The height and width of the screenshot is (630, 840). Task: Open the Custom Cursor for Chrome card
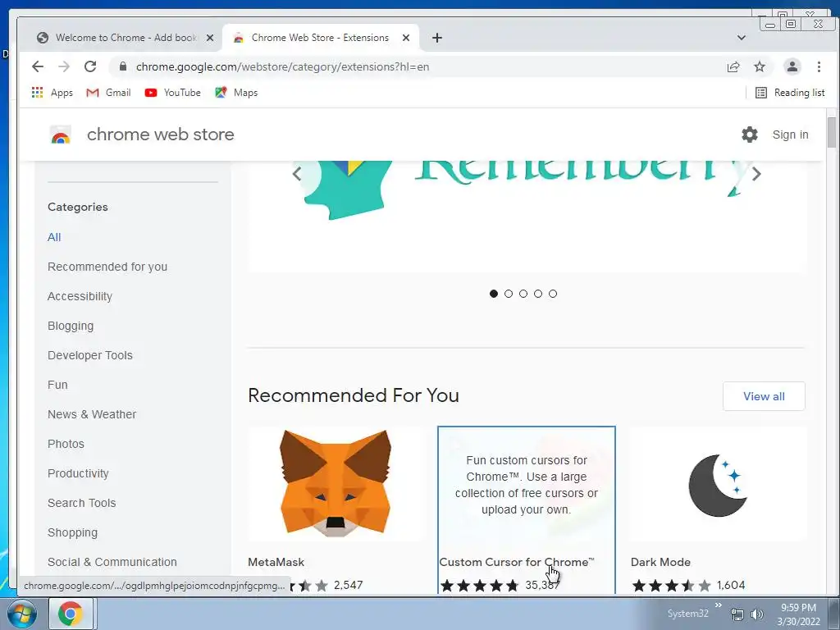coord(527,510)
